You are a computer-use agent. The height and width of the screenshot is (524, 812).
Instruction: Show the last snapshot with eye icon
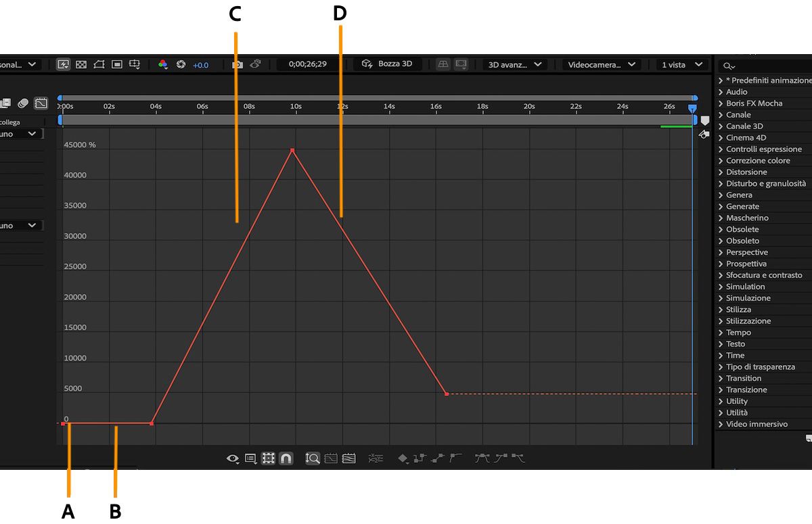point(256,65)
